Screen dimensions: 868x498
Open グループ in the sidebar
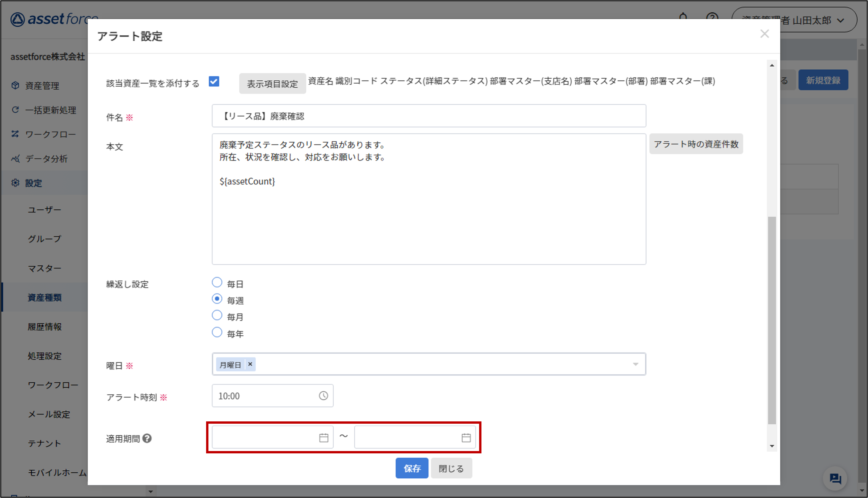click(x=44, y=239)
